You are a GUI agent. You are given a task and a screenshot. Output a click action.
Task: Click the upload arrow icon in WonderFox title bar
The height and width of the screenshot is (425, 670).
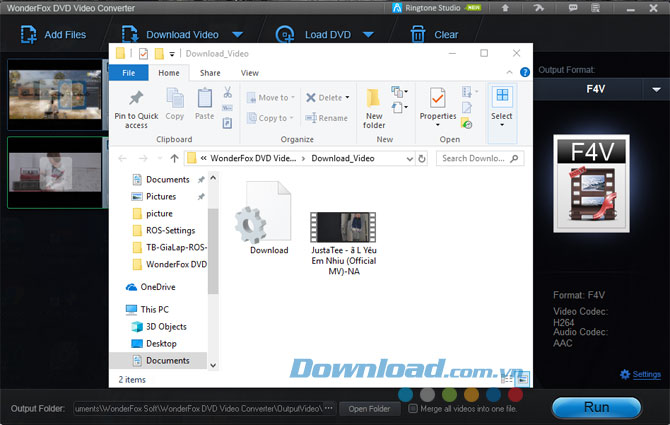tap(505, 8)
